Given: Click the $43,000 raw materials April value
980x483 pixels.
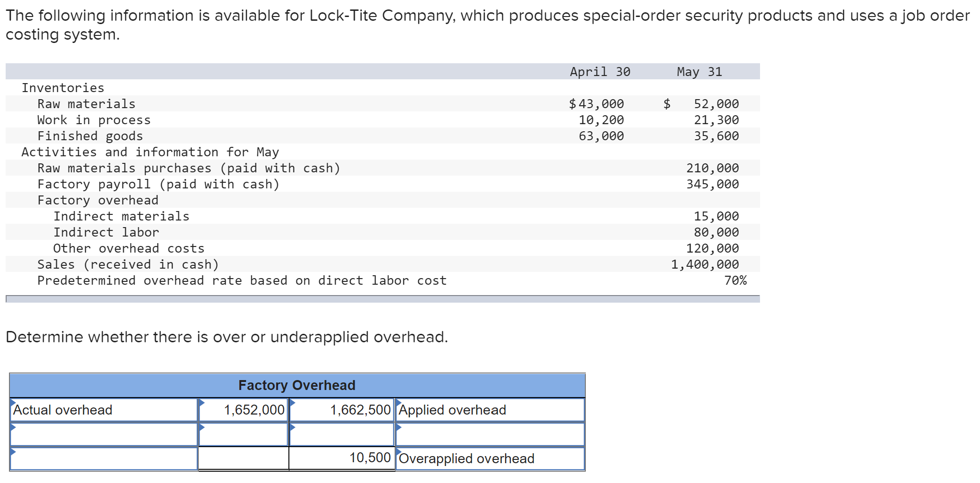Looking at the screenshot, I should pyautogui.click(x=596, y=104).
